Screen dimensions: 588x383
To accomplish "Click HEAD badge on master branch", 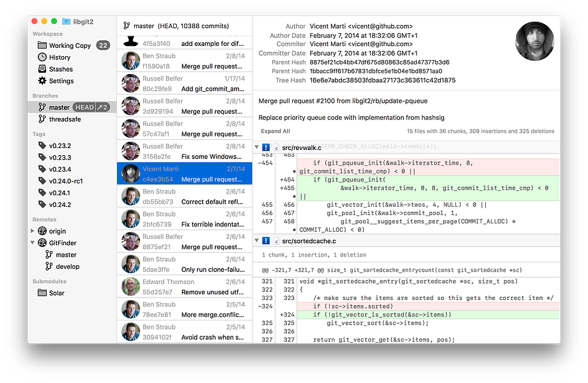I will pyautogui.click(x=84, y=107).
